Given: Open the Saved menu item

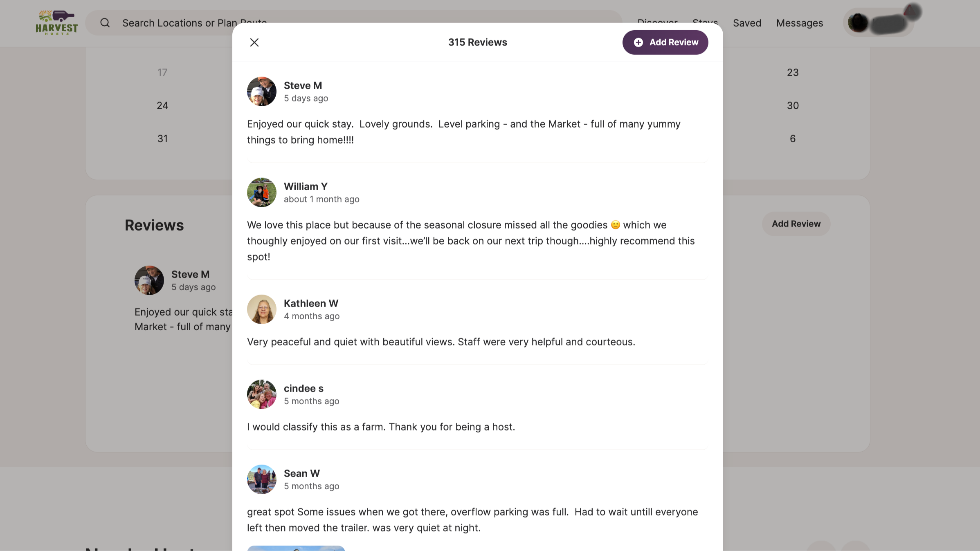Looking at the screenshot, I should tap(747, 23).
